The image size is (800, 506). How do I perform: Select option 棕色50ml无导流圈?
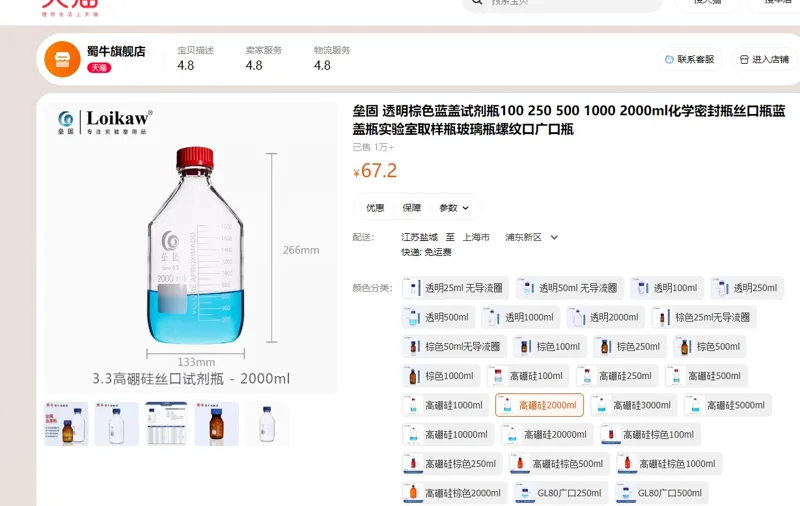(x=454, y=347)
